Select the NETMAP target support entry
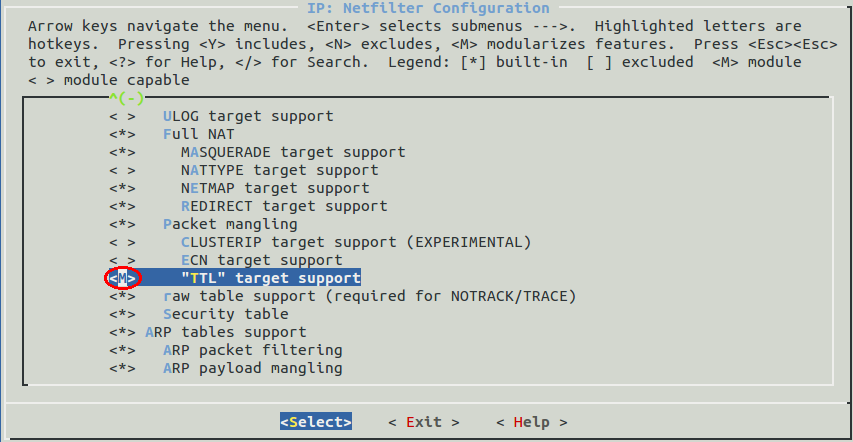 pos(275,188)
